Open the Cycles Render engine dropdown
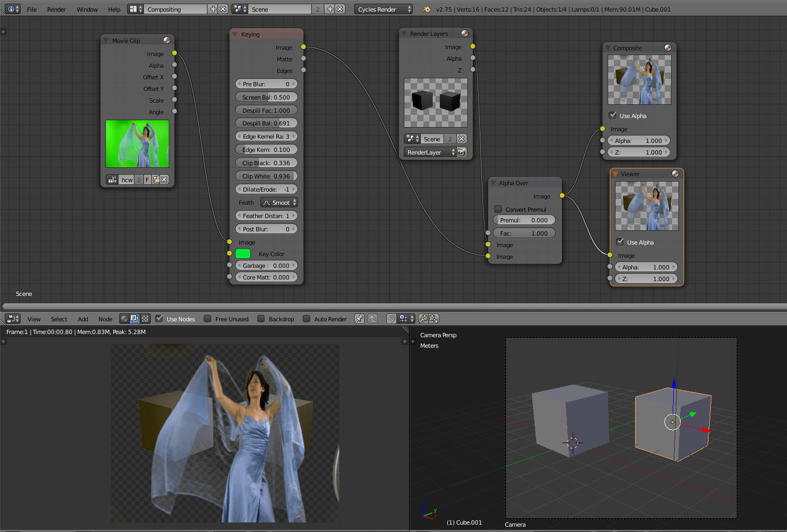Image resolution: width=787 pixels, height=532 pixels. (383, 9)
